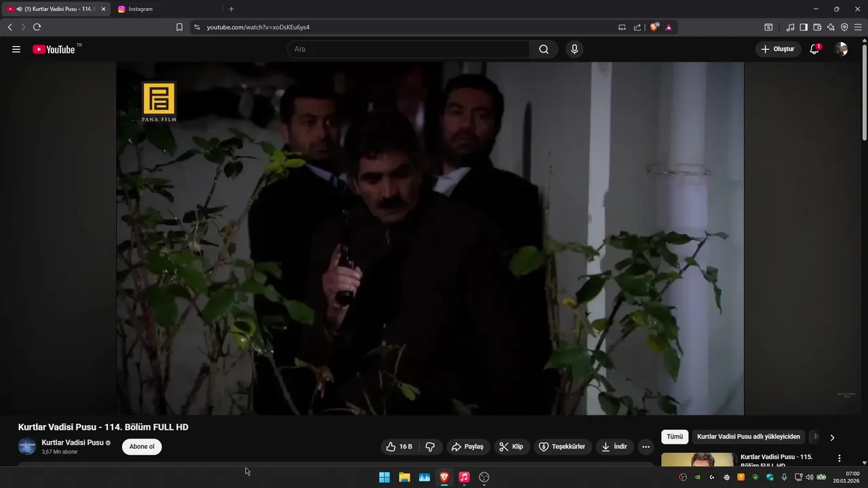Download video with İndir button
Screen dimensions: 868x488
(x=614, y=447)
